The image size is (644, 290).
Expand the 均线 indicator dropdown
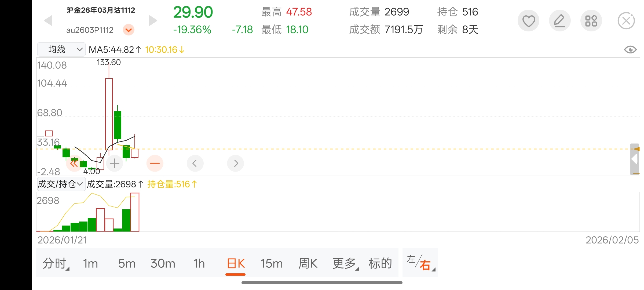coord(61,49)
